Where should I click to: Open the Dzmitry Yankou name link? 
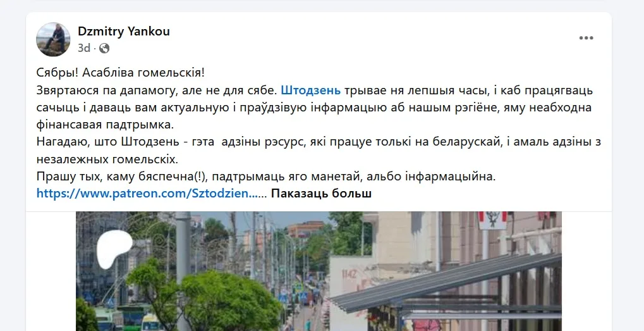tap(124, 31)
